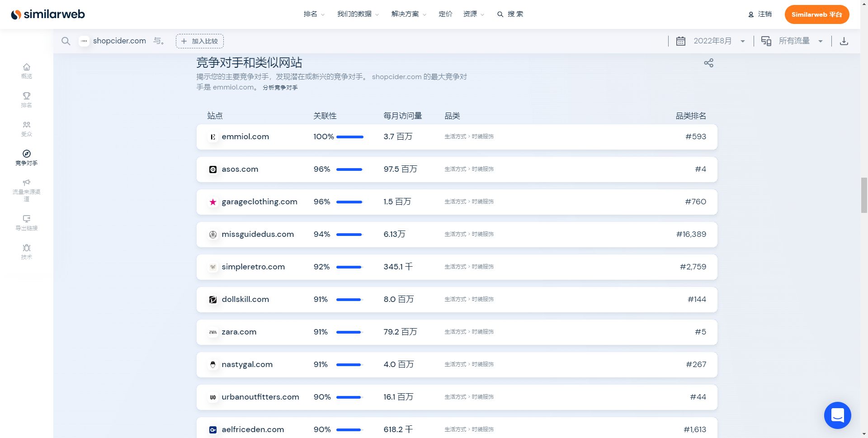Click the aelfriceden.com favicon
868x438 pixels.
point(213,430)
